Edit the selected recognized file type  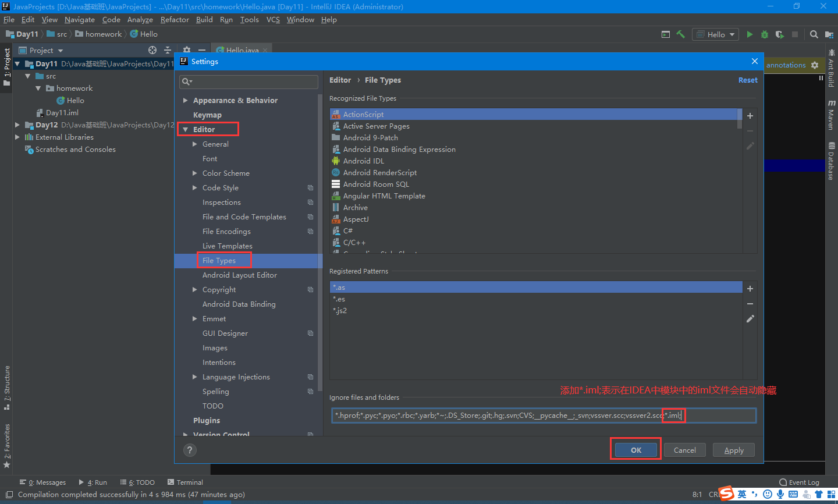click(x=750, y=146)
